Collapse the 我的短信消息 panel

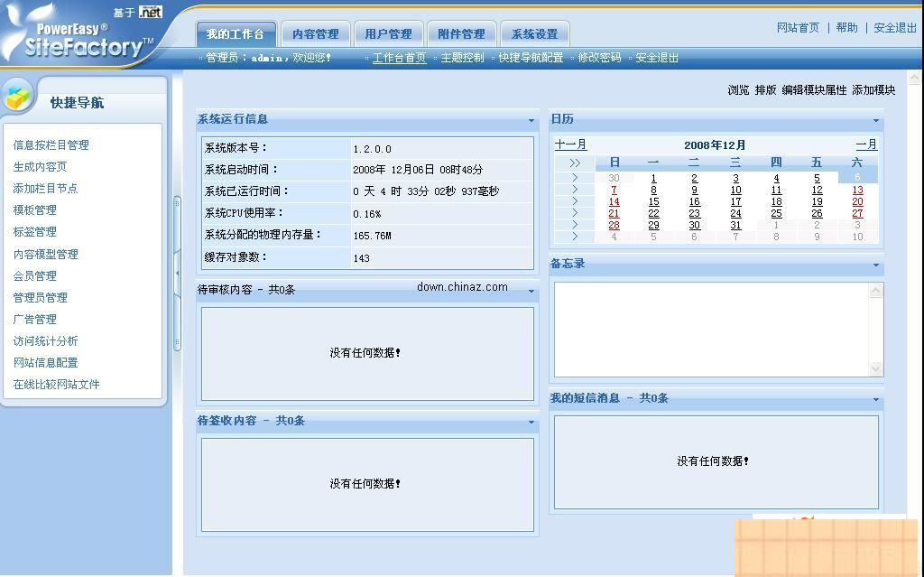pyautogui.click(x=876, y=398)
